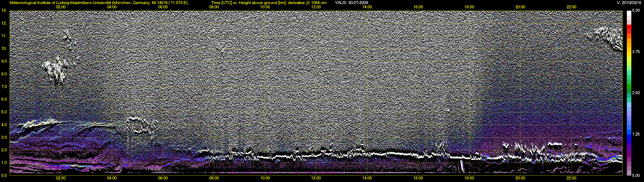Click the 22:00 label on the top time axis
Viewport: 644px width, 182px height.
click(571, 7)
